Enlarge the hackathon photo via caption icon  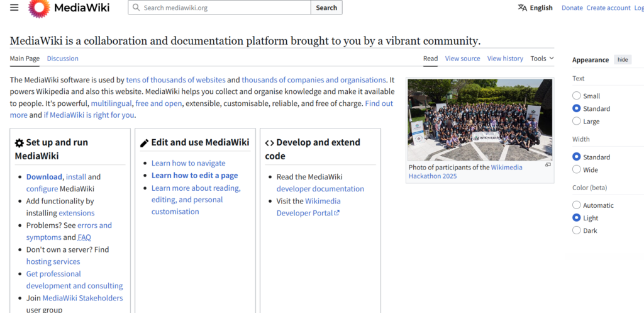tap(548, 165)
